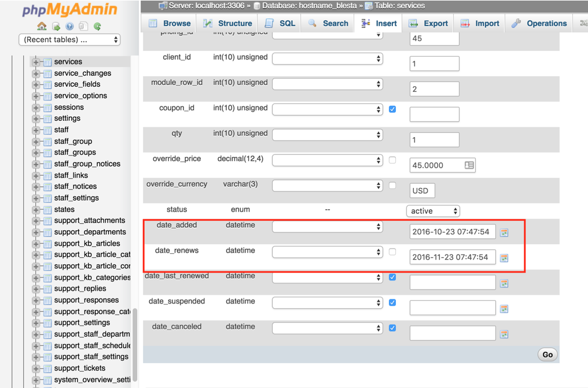
Task: Open the staff_notices table link
Action: coord(75,187)
